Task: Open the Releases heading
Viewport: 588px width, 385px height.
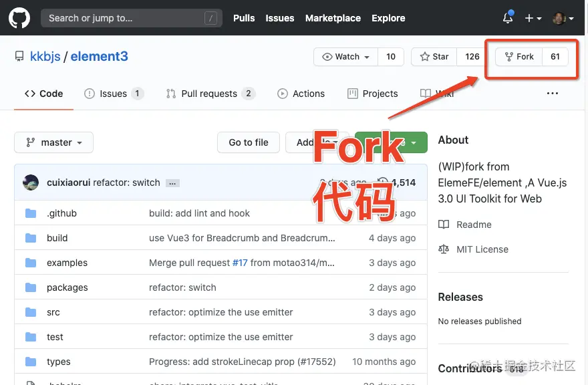Action: pos(460,297)
